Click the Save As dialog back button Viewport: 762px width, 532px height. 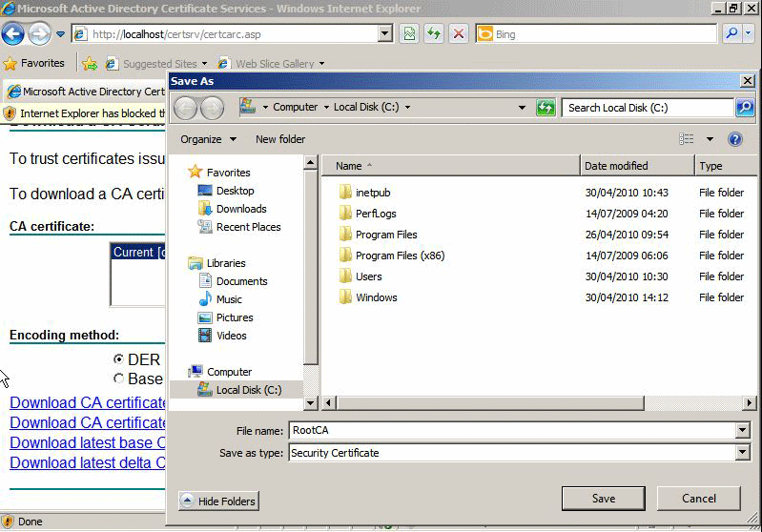tap(186, 108)
